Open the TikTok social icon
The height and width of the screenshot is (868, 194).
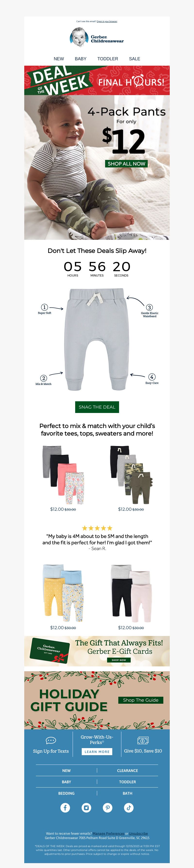pos(129,808)
